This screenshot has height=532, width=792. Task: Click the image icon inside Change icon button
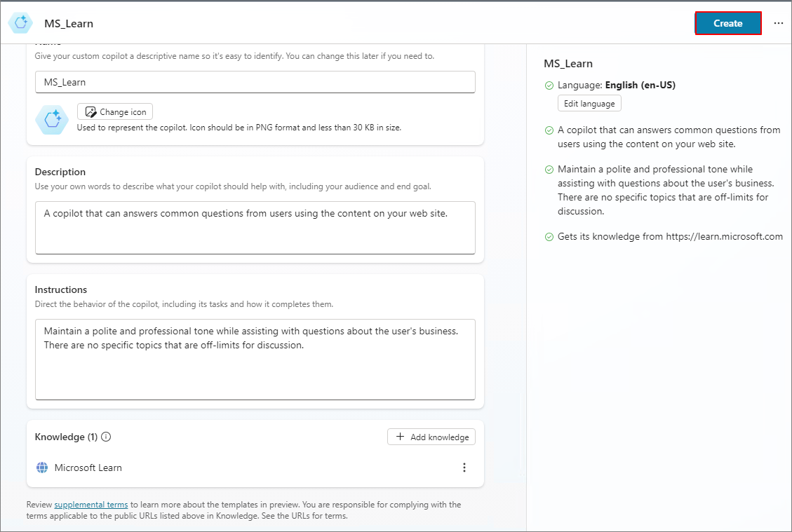(x=91, y=112)
